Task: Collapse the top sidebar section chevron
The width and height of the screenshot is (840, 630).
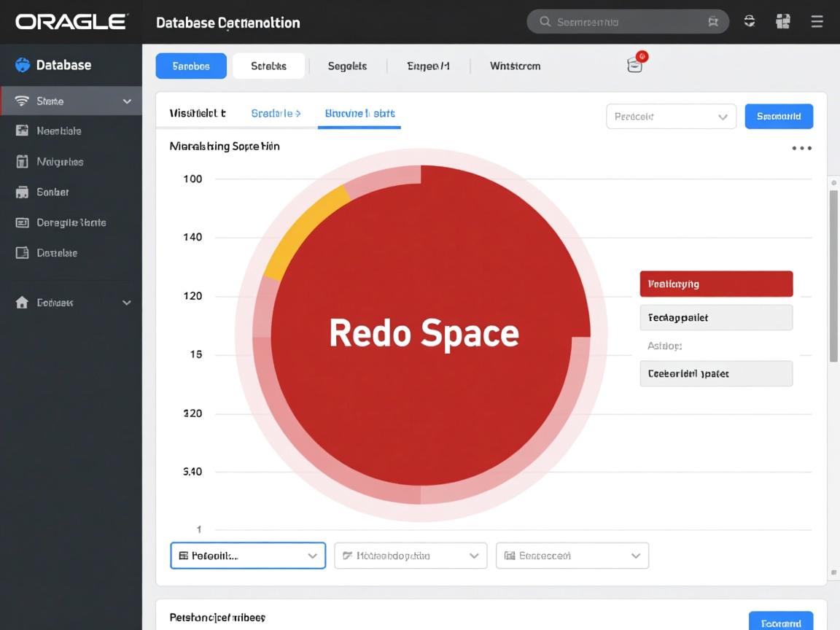Action: point(126,101)
